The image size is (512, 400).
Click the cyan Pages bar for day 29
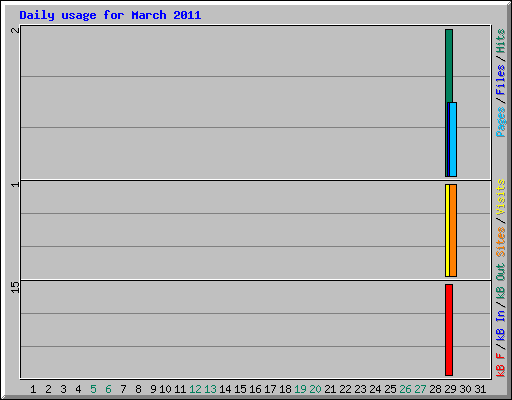[x=453, y=139]
